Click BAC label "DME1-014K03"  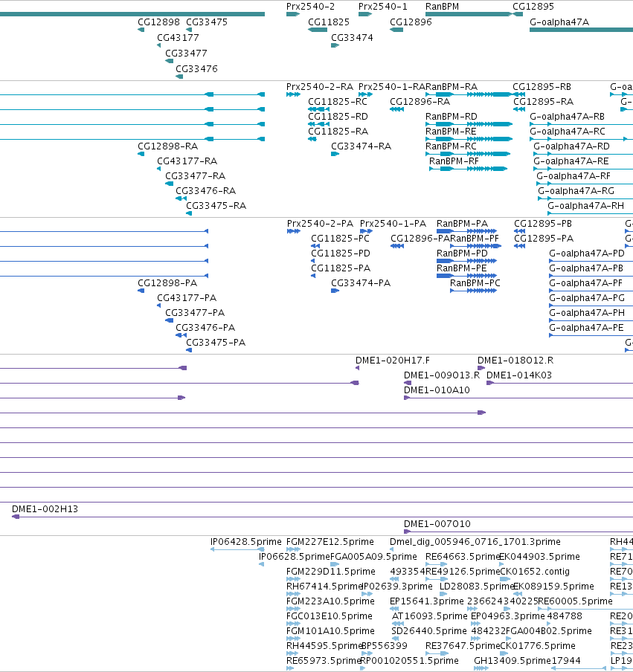[519, 375]
